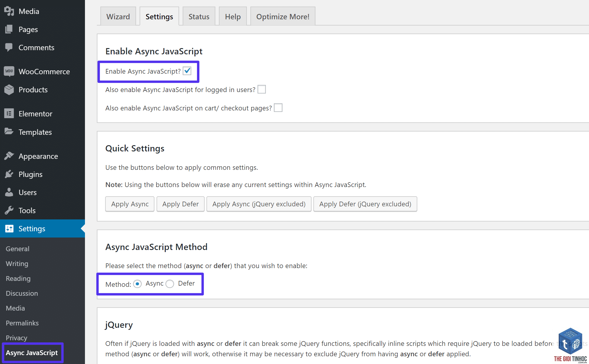Click the Plugins plug icon
Image resolution: width=589 pixels, height=364 pixels.
(x=9, y=174)
